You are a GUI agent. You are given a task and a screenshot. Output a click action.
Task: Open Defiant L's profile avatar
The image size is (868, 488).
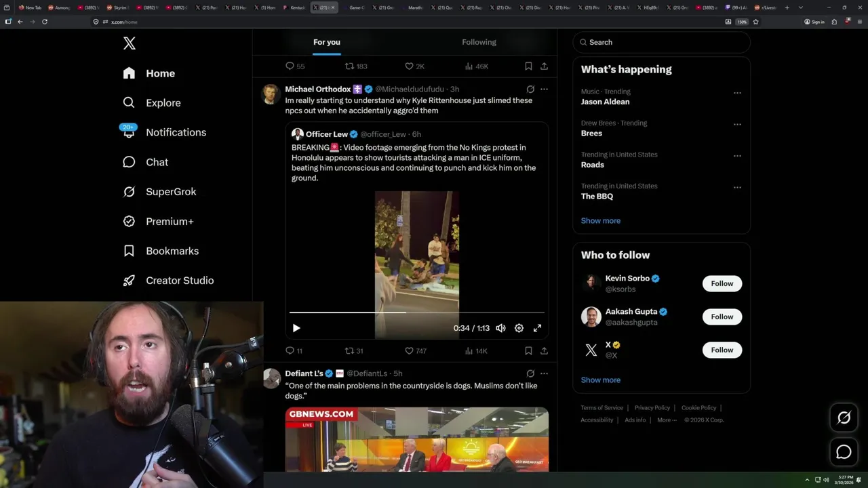(271, 378)
